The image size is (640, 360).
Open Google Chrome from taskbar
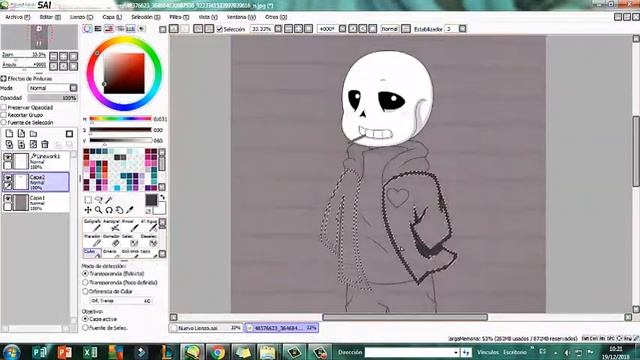tap(218, 352)
